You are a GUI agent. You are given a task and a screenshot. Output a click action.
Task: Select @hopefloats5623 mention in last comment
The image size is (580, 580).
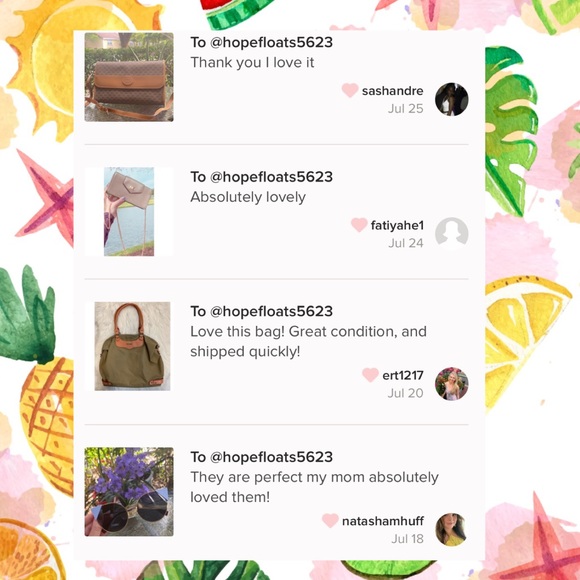[271, 457]
